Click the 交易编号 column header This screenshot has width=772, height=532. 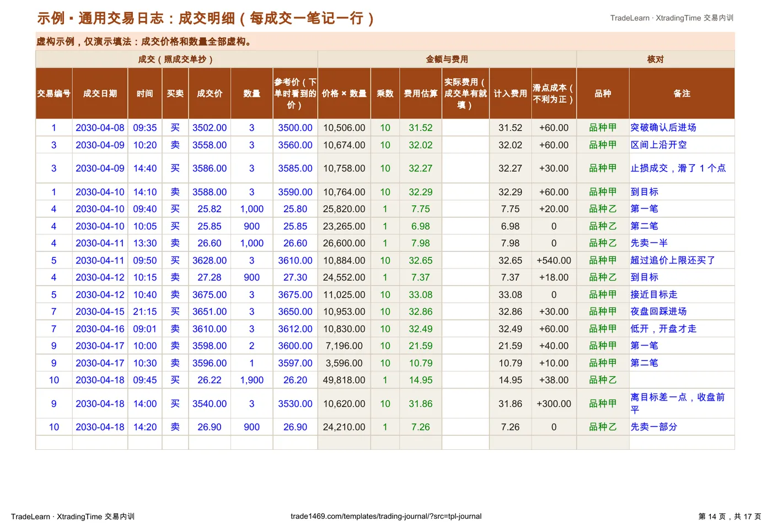tap(54, 94)
